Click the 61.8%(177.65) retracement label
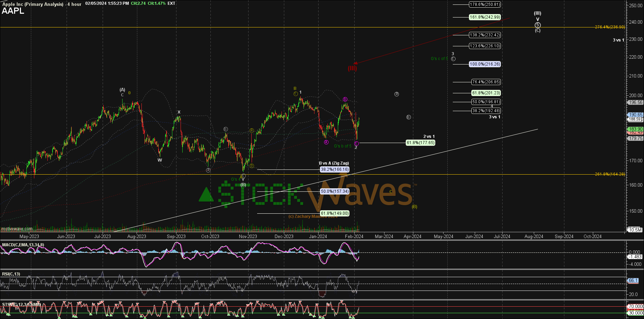The image size is (644, 319). point(421,143)
